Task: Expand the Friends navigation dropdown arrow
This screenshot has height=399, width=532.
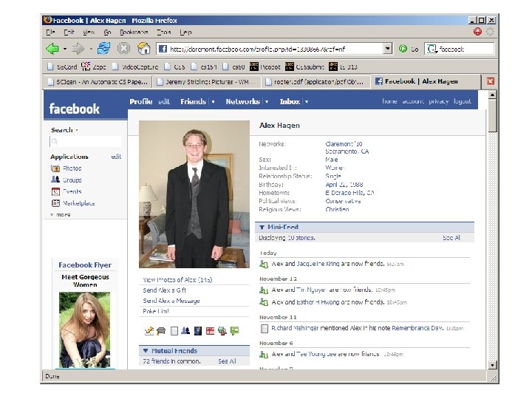Action: click(213, 102)
